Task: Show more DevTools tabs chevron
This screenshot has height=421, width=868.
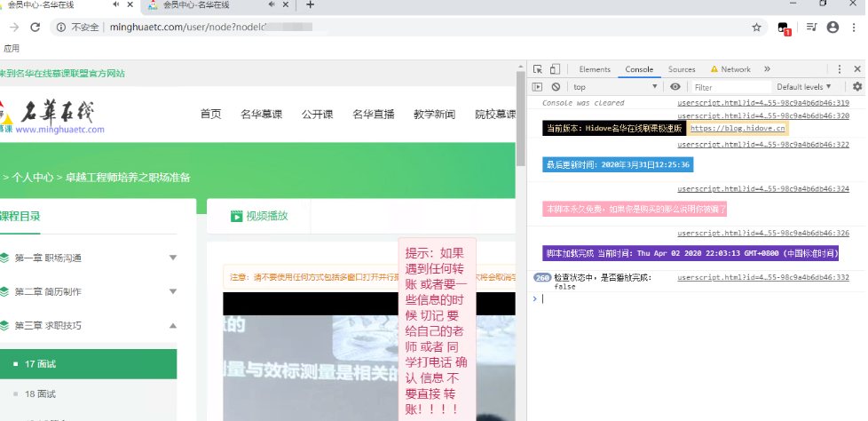Action: tap(767, 69)
